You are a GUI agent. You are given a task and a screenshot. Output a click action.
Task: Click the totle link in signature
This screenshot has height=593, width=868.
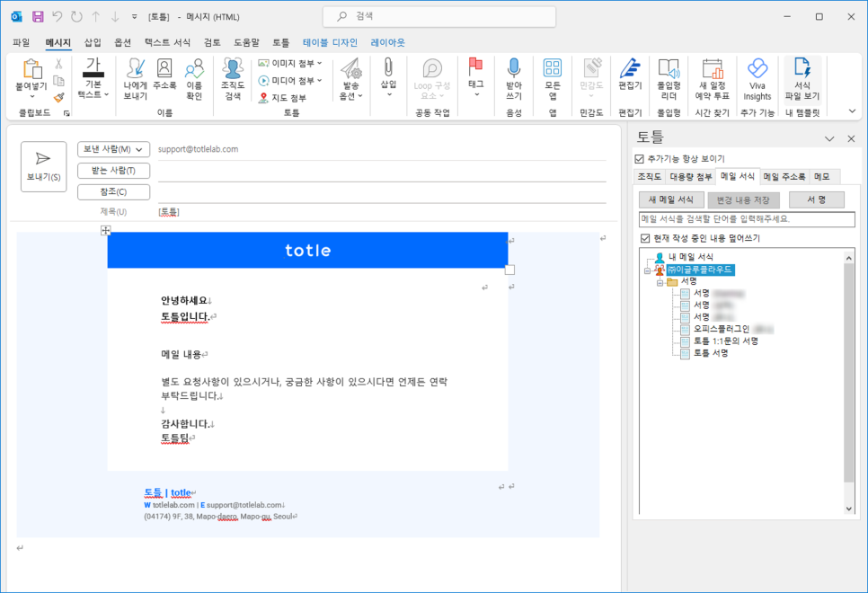pos(181,492)
